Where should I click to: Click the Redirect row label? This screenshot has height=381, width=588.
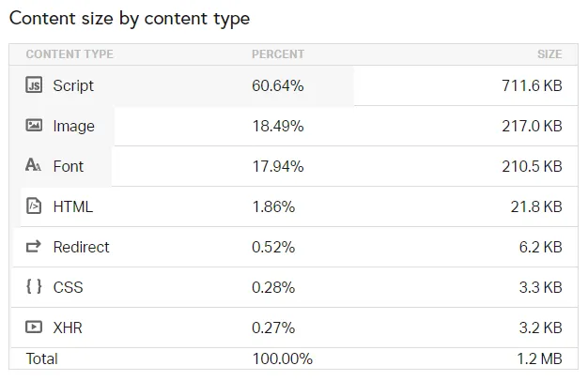(81, 247)
